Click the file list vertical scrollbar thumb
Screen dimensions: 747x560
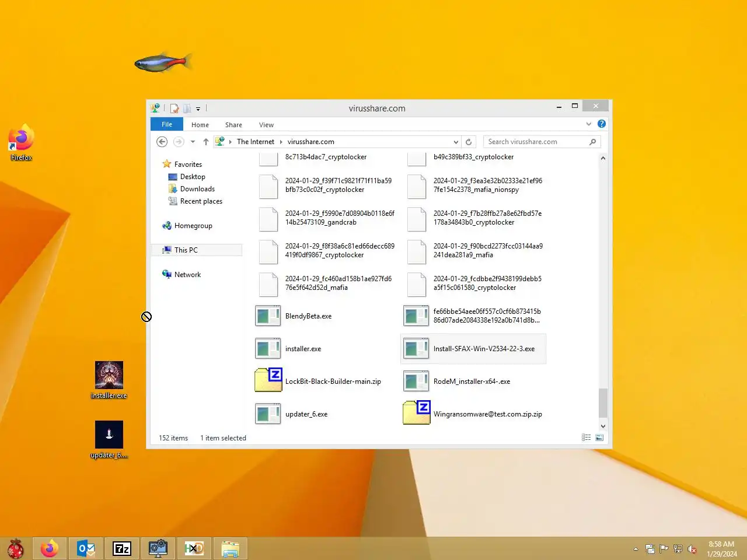click(603, 403)
